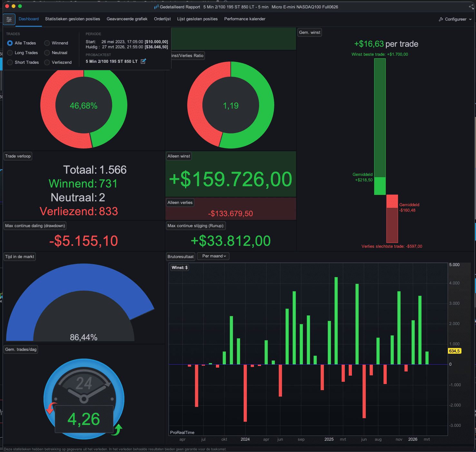Go to the Geavanceerde grafiek tab
Screen dimensions: 476x452
coord(127,19)
